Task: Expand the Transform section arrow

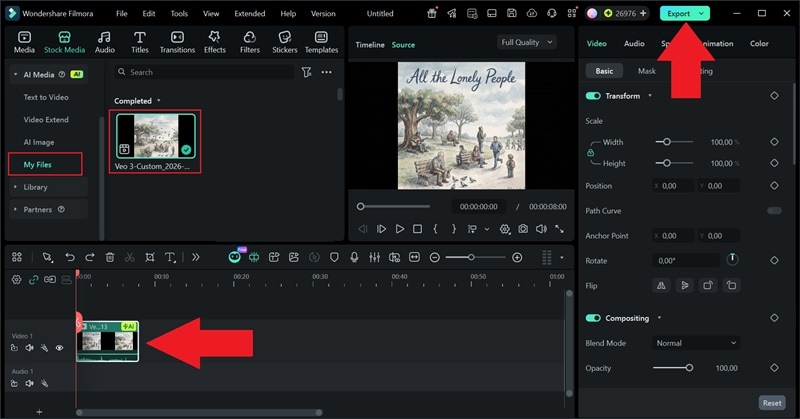Action: coord(649,95)
